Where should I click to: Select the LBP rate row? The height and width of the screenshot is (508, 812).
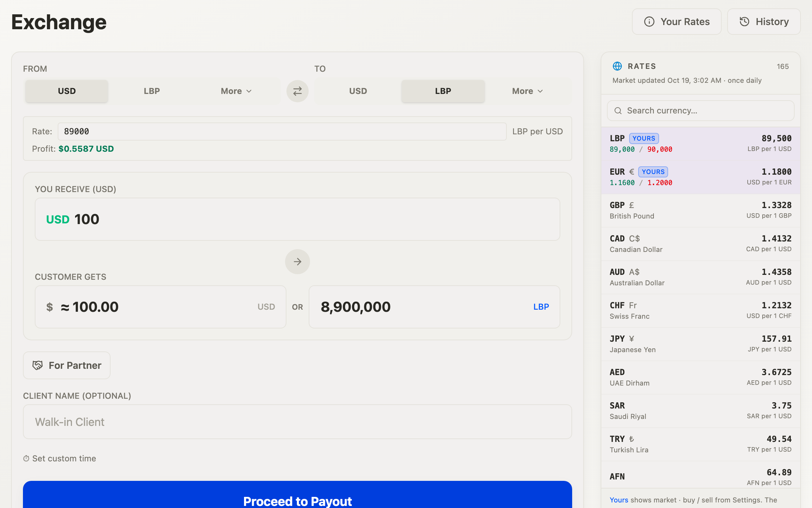(701, 144)
